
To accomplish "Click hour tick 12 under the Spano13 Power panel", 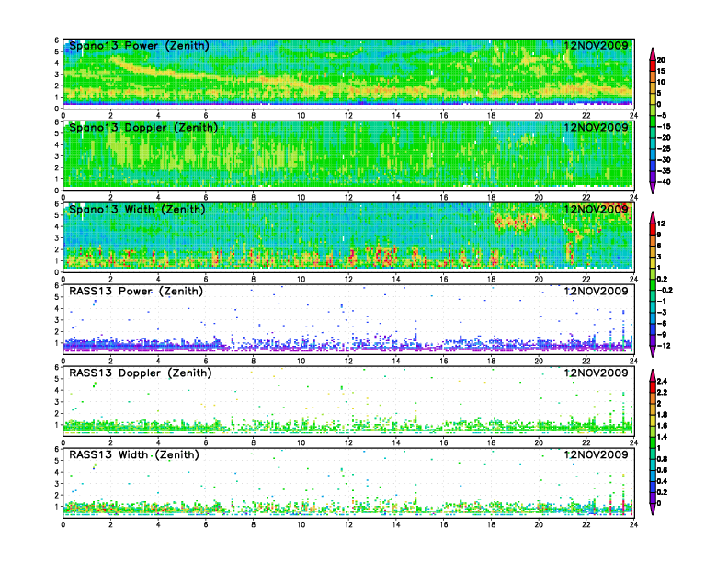I will 348,115.
